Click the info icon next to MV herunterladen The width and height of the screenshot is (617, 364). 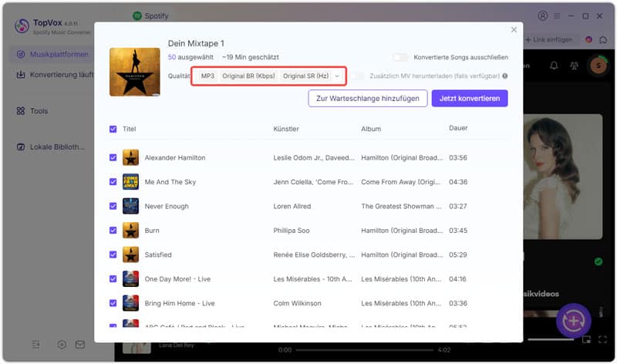click(505, 76)
